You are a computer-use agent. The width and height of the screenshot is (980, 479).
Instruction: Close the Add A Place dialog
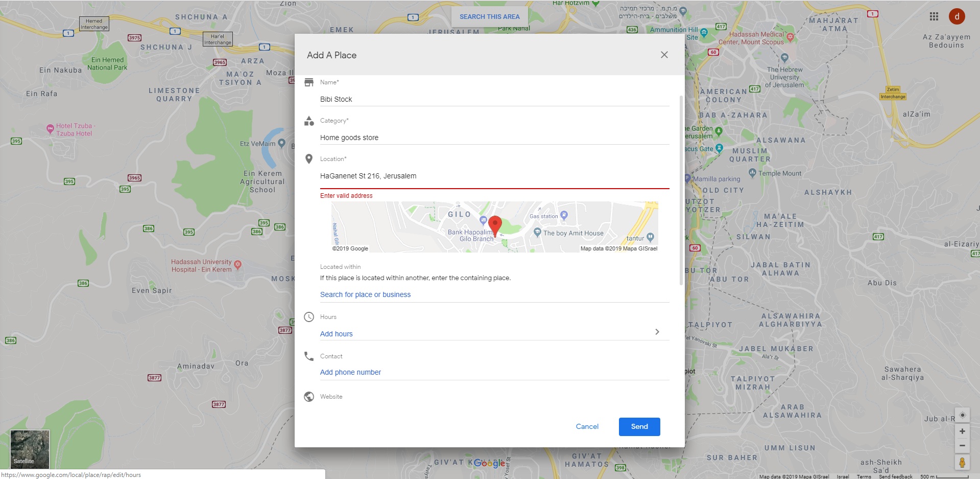(664, 55)
